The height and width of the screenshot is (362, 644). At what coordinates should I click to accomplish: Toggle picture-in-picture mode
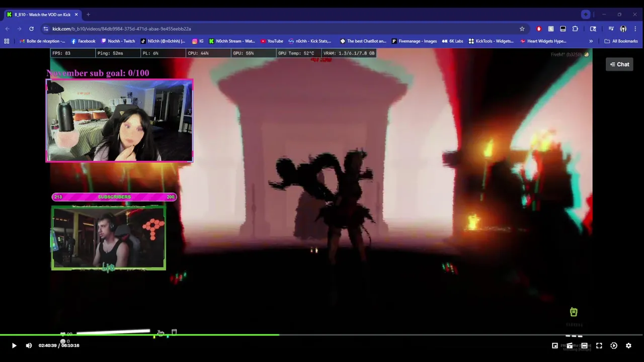click(555, 345)
